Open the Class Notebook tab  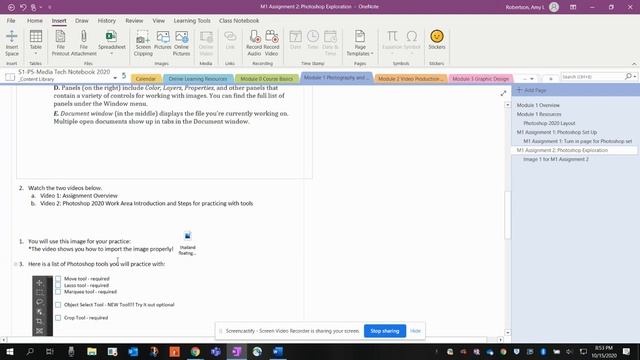click(239, 20)
